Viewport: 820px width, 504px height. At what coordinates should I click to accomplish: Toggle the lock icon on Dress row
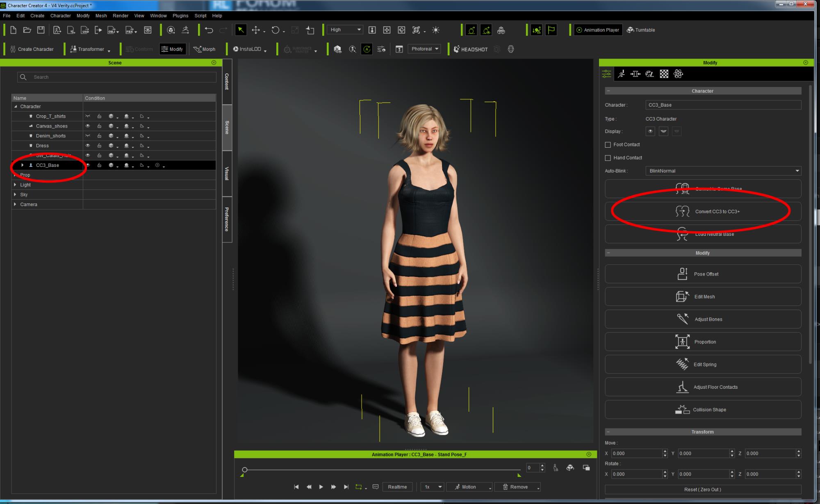(99, 146)
